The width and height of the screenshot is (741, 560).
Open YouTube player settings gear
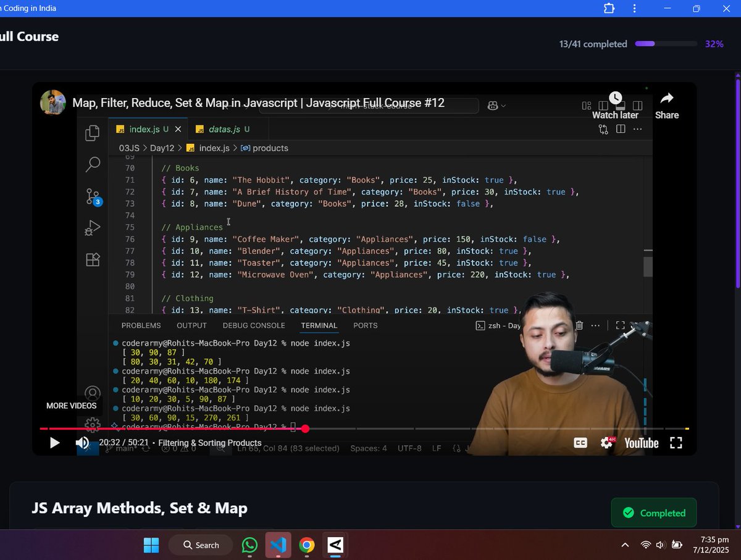pos(607,443)
